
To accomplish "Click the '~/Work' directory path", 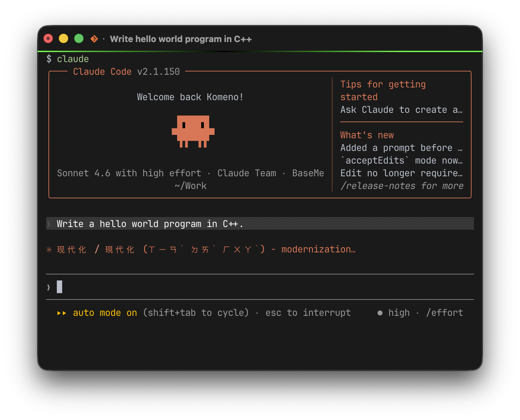I will [190, 186].
